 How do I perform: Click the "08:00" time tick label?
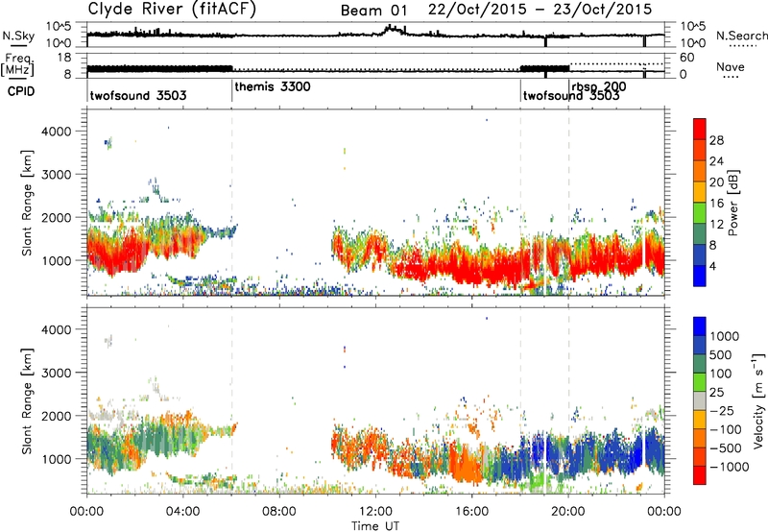click(x=279, y=512)
